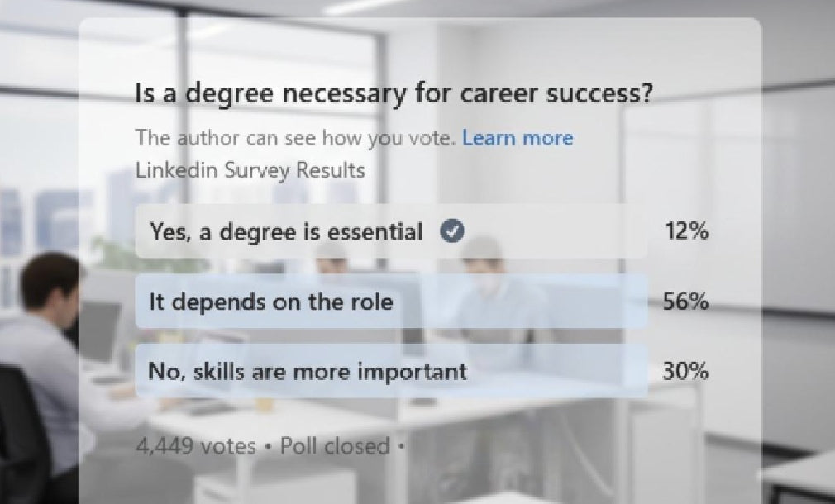Click the verified checkmark icon beside essential option

[x=451, y=232]
